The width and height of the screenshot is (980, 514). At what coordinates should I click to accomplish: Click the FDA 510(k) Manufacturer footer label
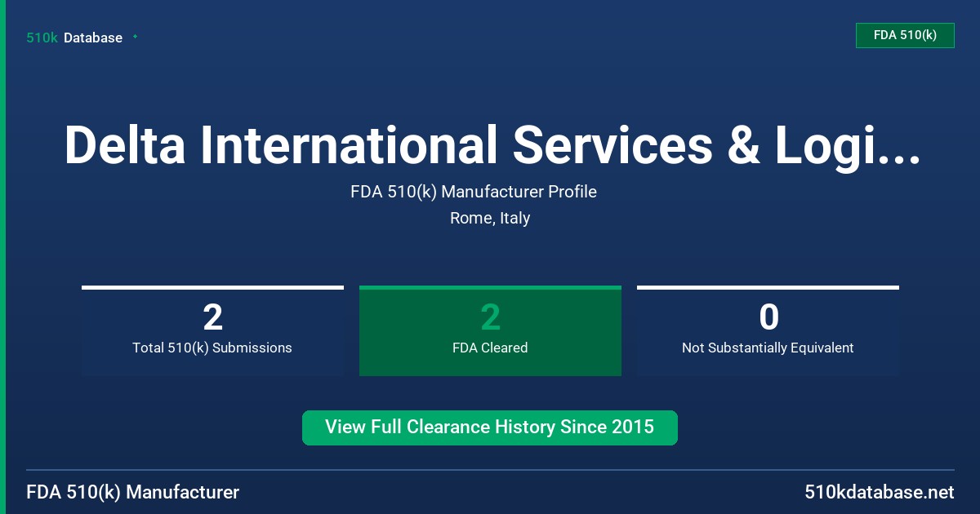(133, 492)
